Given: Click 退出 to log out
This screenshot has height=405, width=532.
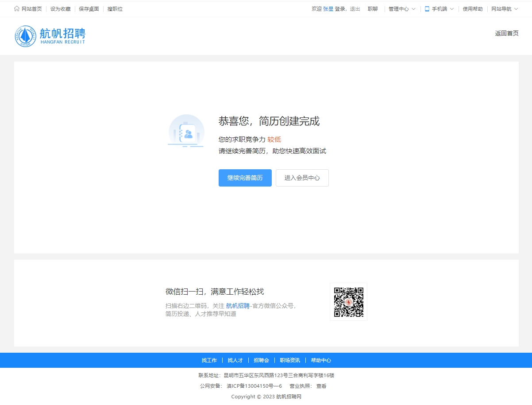Looking at the screenshot, I should tap(355, 9).
